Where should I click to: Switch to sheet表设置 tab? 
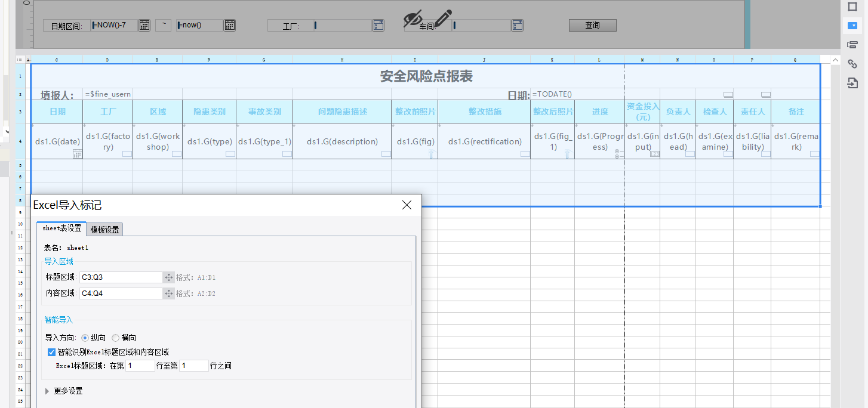tap(61, 228)
